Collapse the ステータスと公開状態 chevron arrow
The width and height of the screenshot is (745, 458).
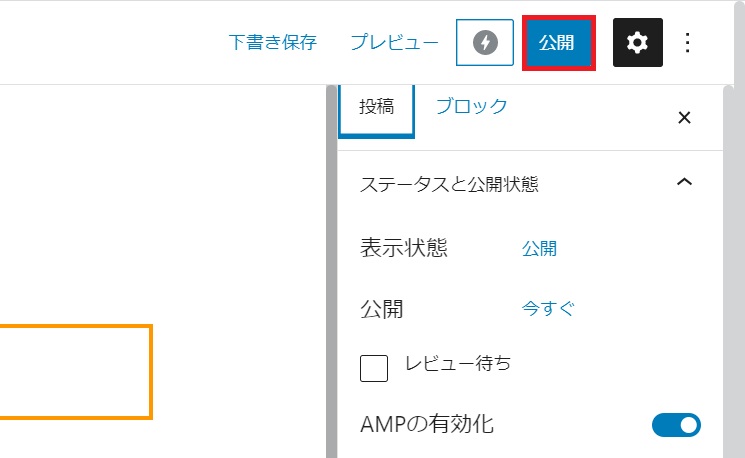[x=684, y=183]
